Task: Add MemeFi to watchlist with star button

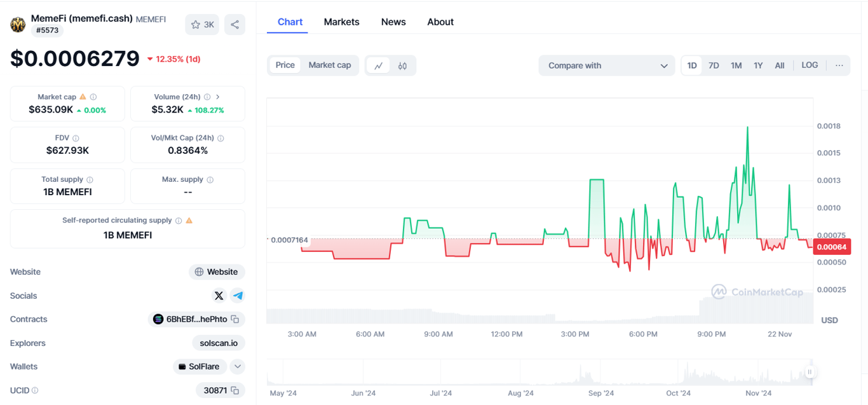Action: tap(202, 25)
